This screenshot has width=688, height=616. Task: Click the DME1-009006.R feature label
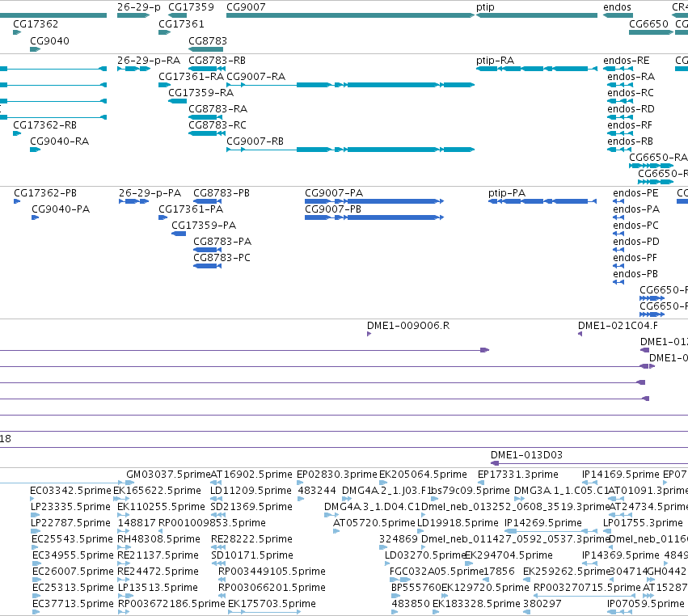408,326
